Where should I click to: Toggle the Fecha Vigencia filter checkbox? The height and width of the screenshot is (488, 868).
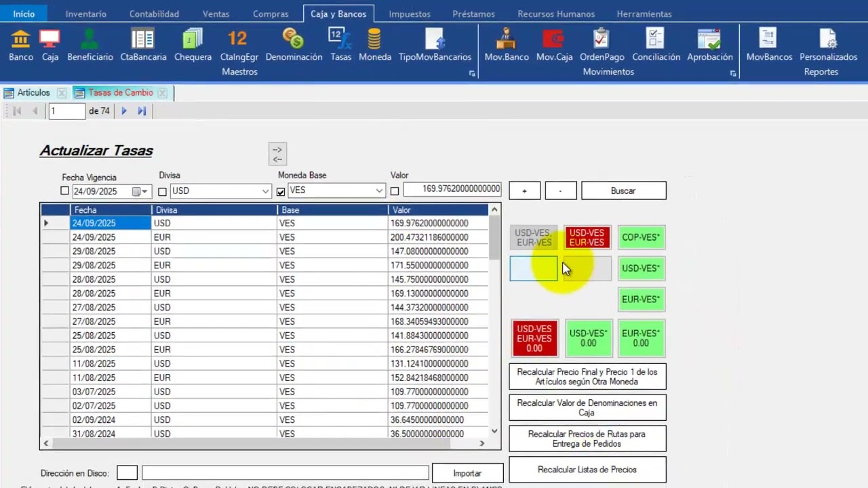click(65, 191)
